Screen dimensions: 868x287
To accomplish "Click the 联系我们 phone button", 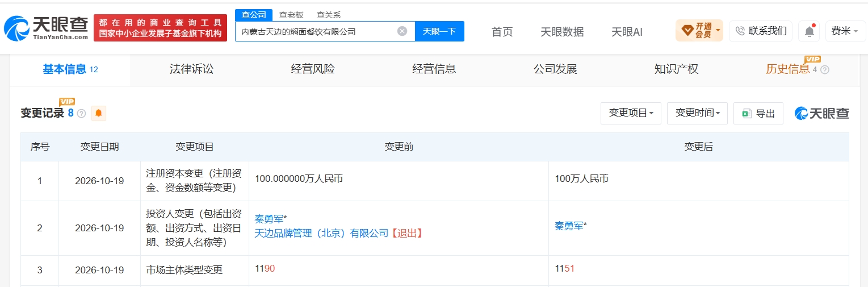I will click(761, 31).
